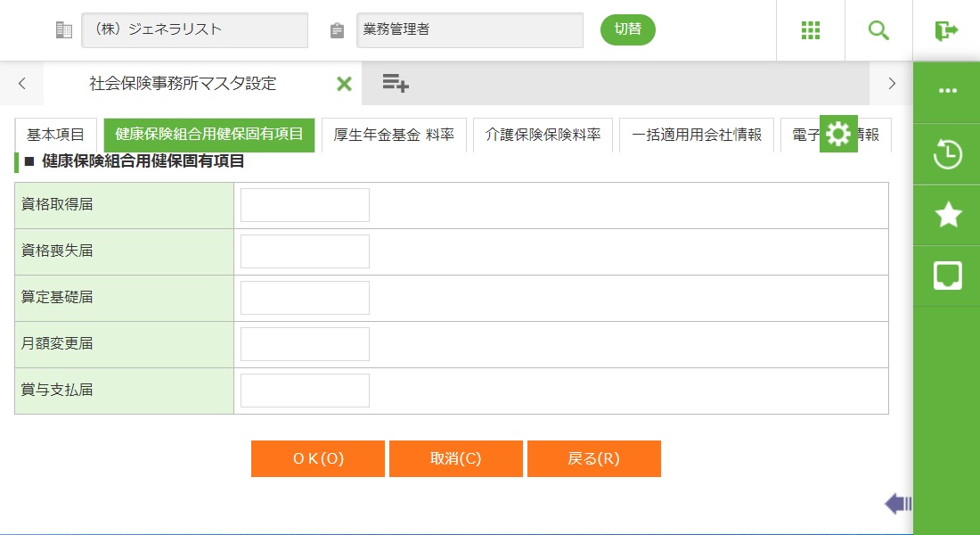Click the logout icon

coord(946,30)
